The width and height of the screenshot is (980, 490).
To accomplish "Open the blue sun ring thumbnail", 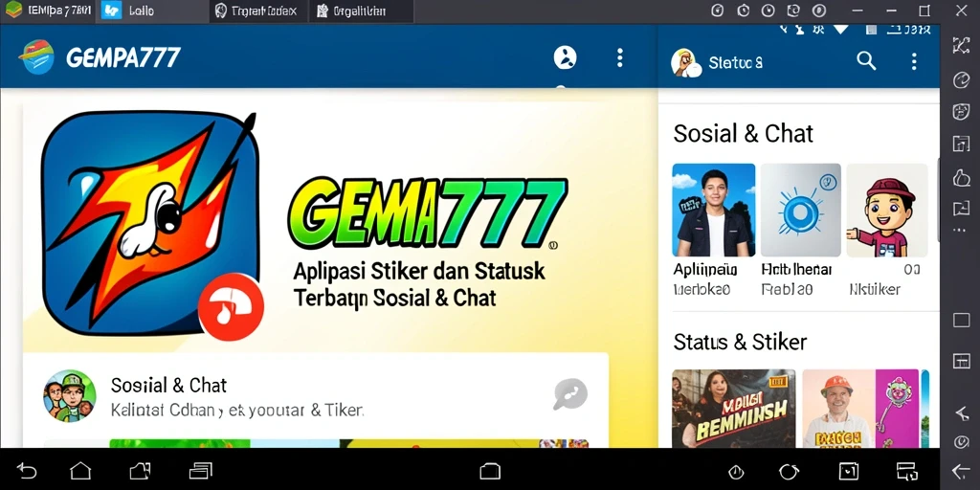I will point(801,210).
